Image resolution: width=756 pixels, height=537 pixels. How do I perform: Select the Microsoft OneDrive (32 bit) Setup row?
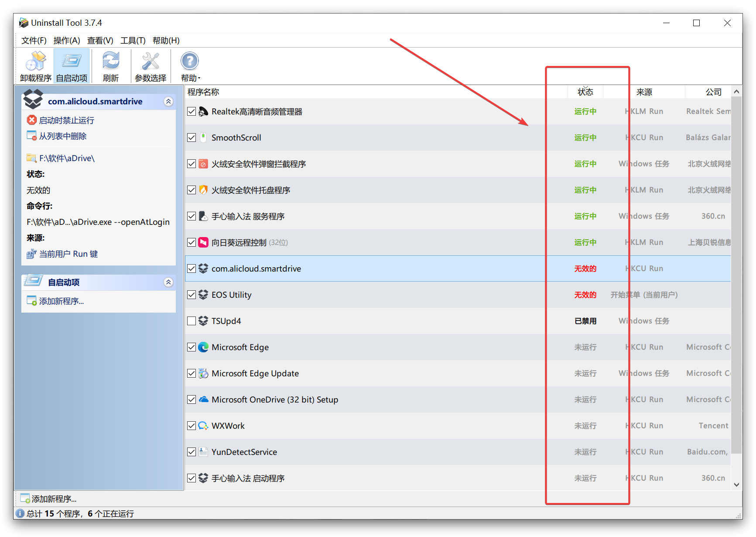tap(458, 399)
